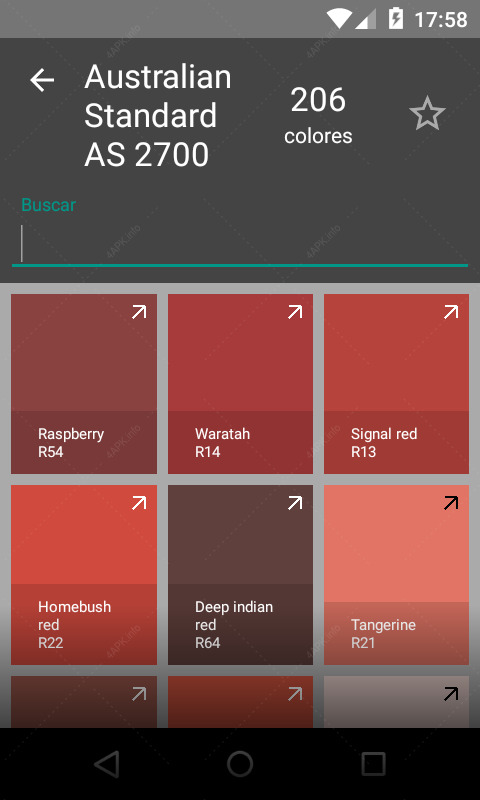480x800 pixels.
Task: Click the 206 colores counter
Action: point(318,115)
